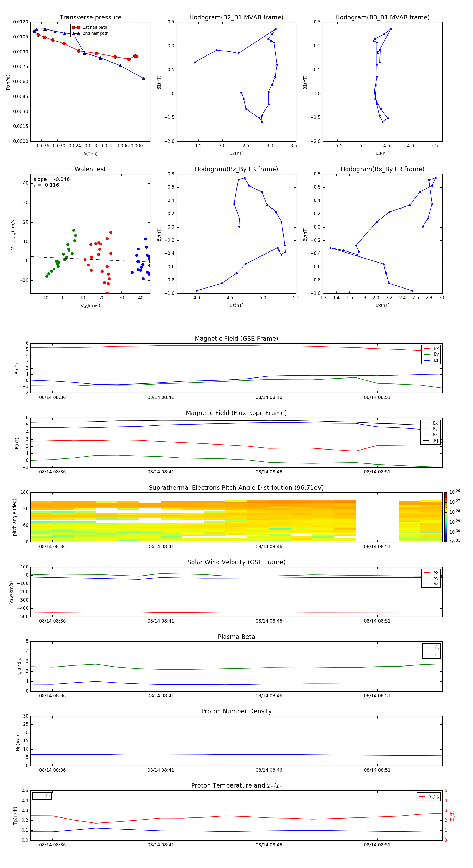Image resolution: width=473 pixels, height=868 pixels.
Task: Click the 'Plasma Beta' plot title
Action: 236,637
